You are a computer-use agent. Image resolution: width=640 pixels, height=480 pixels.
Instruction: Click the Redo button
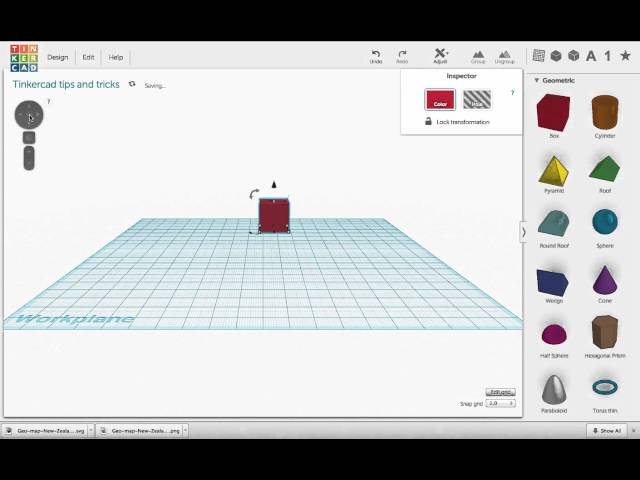(402, 56)
